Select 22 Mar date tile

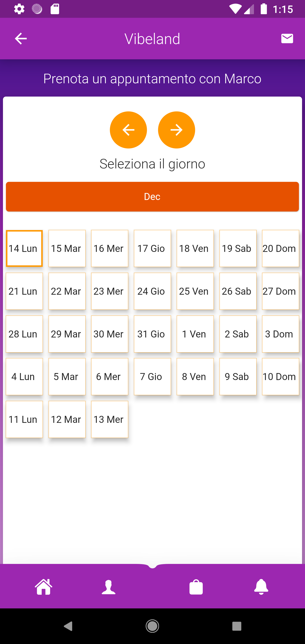(67, 291)
